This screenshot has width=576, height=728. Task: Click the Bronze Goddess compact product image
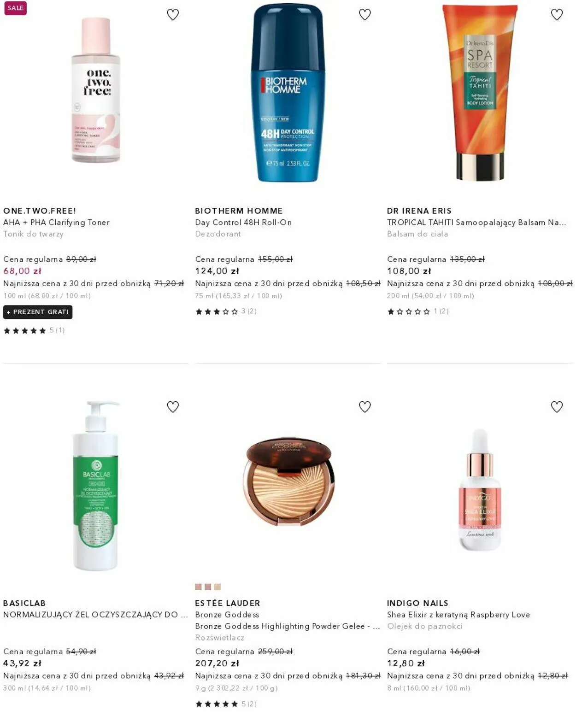coord(288,481)
